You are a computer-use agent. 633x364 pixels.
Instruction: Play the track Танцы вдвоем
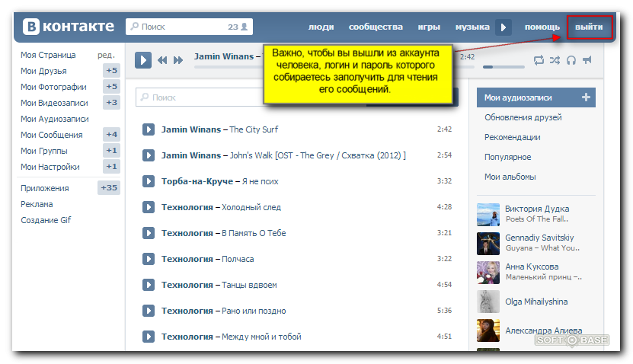[149, 285]
